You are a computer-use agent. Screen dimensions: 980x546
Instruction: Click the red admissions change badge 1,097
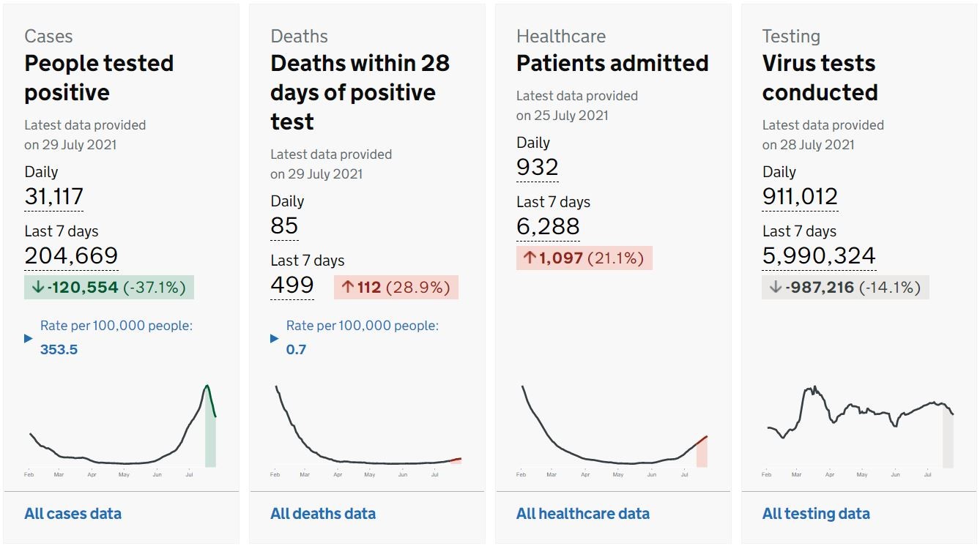(584, 258)
